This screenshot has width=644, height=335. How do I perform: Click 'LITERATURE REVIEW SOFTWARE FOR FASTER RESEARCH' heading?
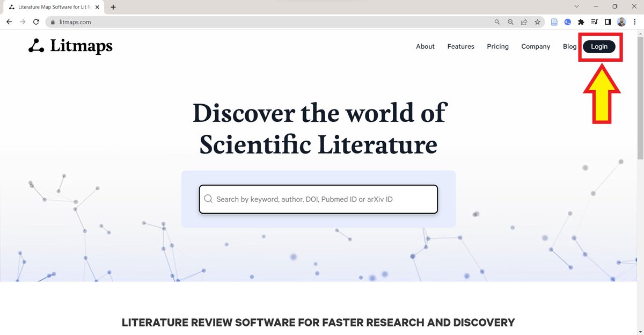click(x=318, y=323)
